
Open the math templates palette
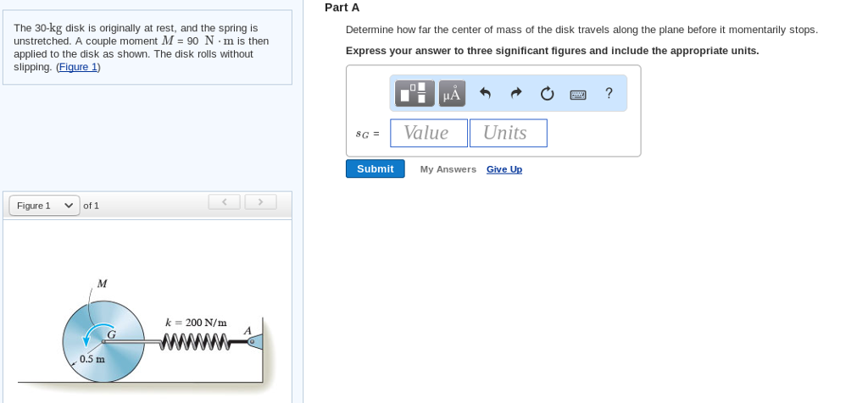point(415,93)
